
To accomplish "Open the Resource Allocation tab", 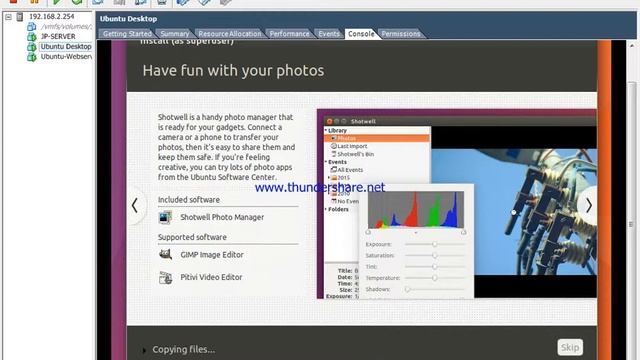I will click(x=229, y=34).
